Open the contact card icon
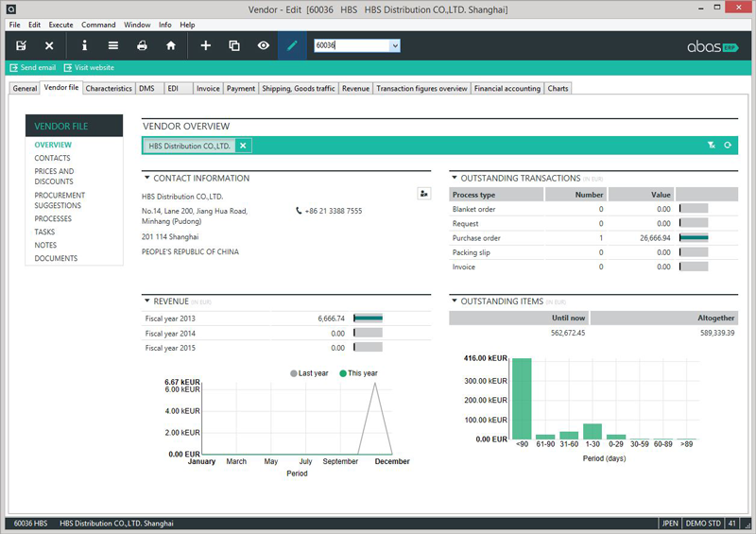Viewport: 756px width, 534px height. coord(424,194)
